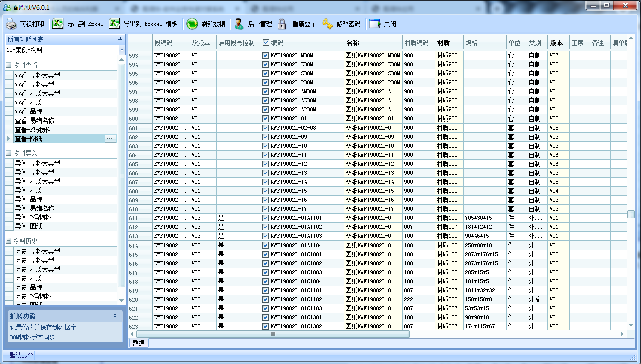Screen dimensions: 641x364
Task: Toggle the 编码 column header checkbox
Action: tap(266, 43)
